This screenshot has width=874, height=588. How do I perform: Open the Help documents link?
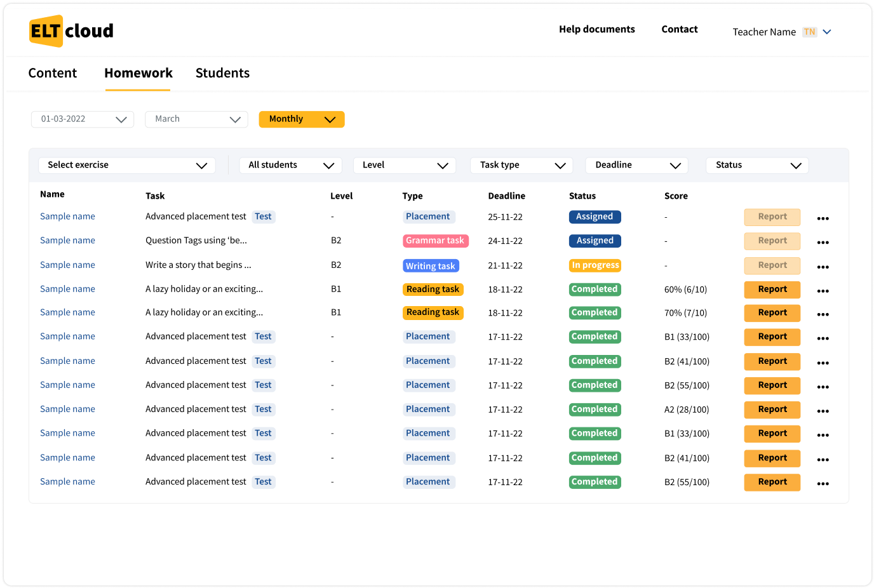click(596, 29)
